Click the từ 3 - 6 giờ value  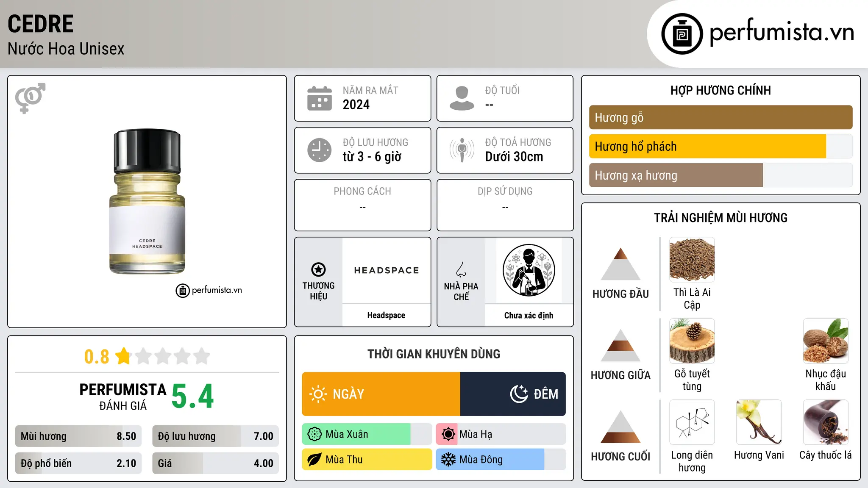(372, 157)
